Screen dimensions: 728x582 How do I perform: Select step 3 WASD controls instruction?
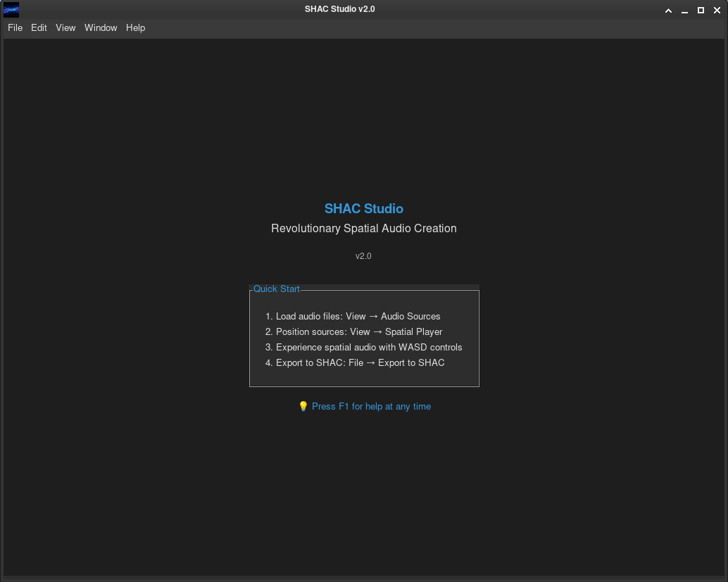(368, 347)
